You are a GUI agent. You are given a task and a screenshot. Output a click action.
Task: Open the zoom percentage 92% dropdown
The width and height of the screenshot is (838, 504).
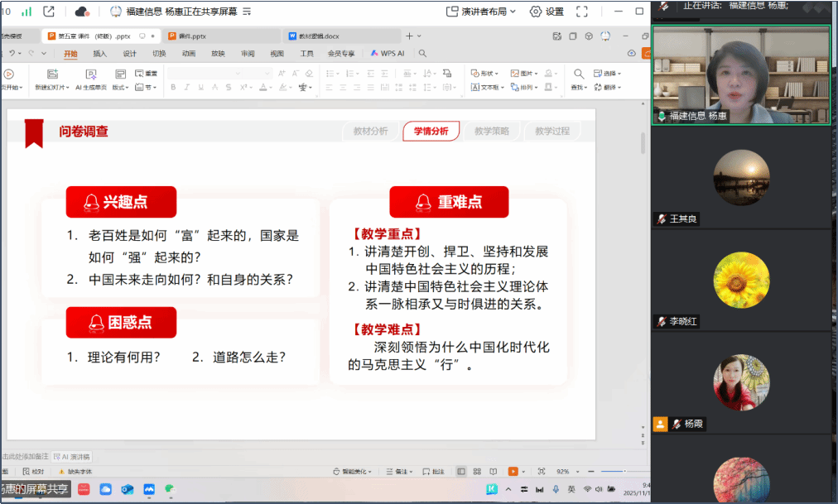click(x=566, y=471)
